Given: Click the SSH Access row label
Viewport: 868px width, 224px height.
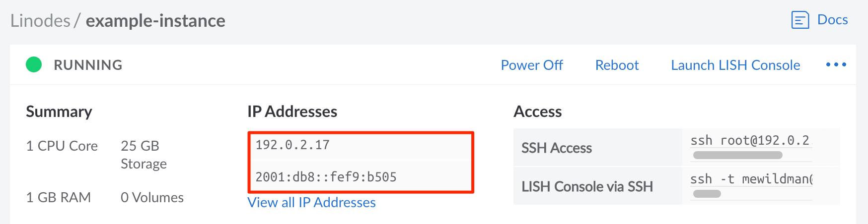Looking at the screenshot, I should (x=556, y=148).
